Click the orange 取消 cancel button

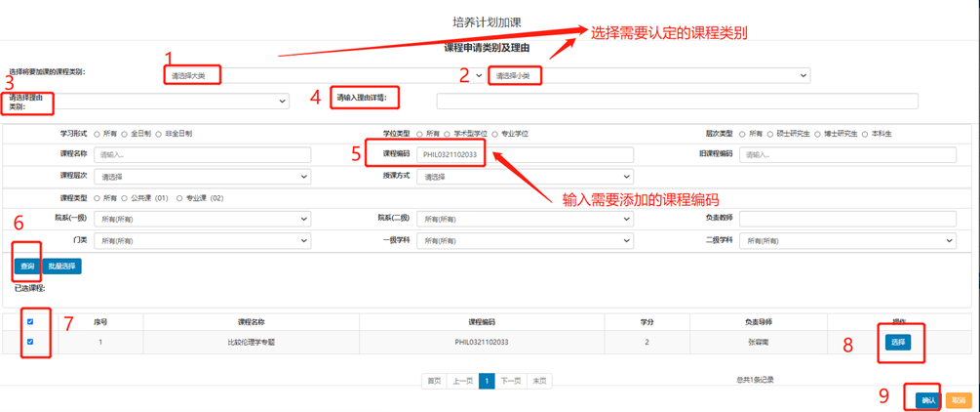pyautogui.click(x=959, y=400)
